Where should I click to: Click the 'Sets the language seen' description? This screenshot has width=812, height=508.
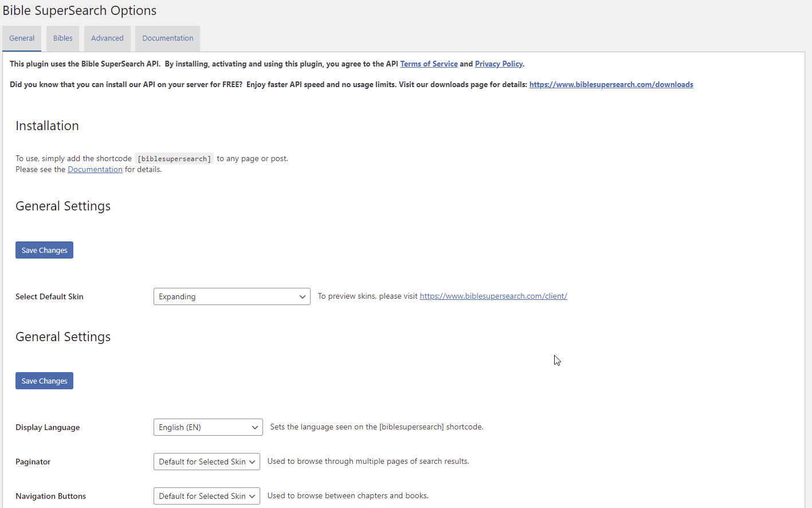pyautogui.click(x=376, y=427)
